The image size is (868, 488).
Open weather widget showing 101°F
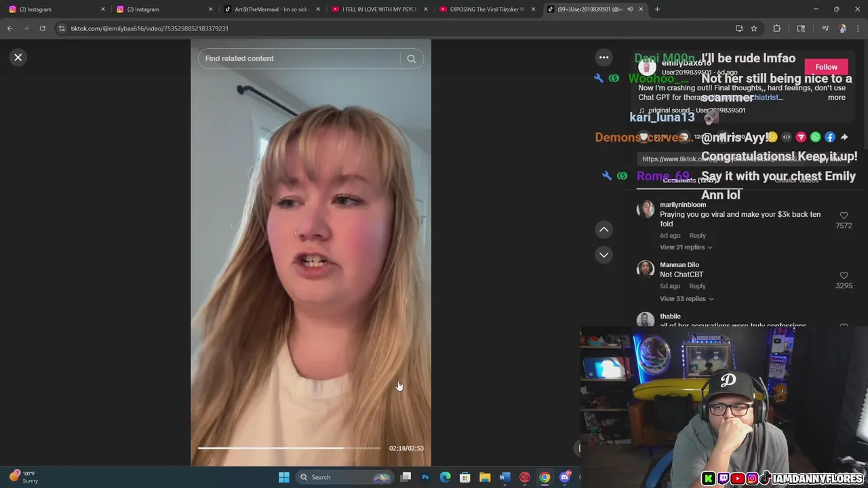[x=23, y=477]
